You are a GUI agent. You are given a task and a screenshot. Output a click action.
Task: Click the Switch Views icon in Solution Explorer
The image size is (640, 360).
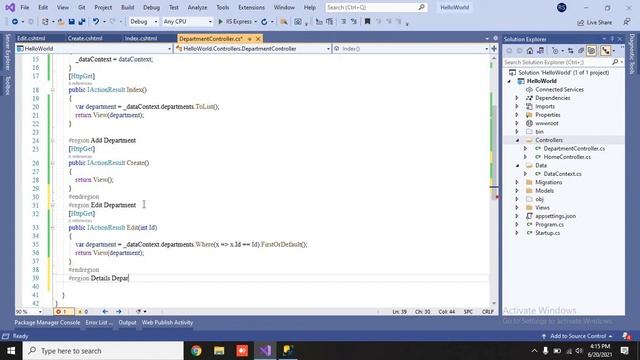coord(540,51)
